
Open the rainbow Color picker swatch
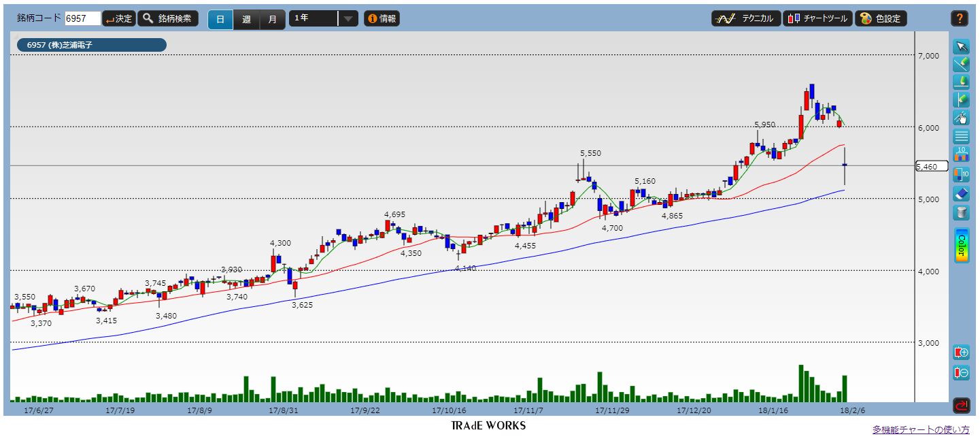961,246
